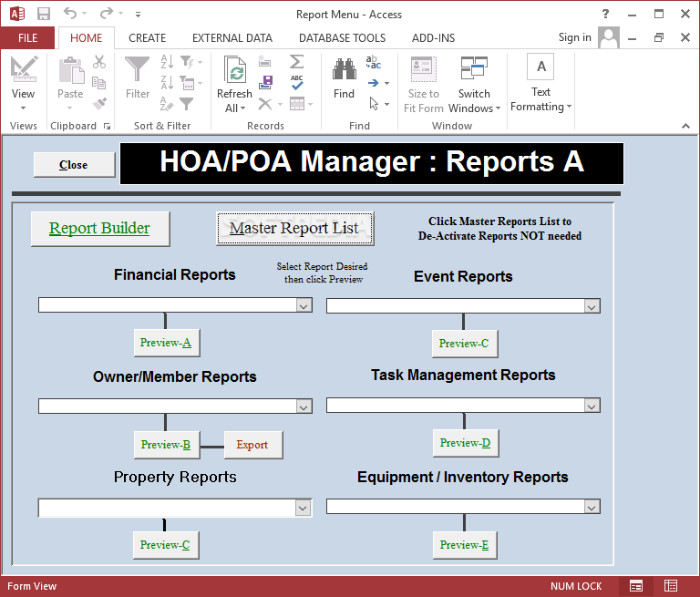
Task: Click the Go To arrow icon
Action: (x=373, y=83)
